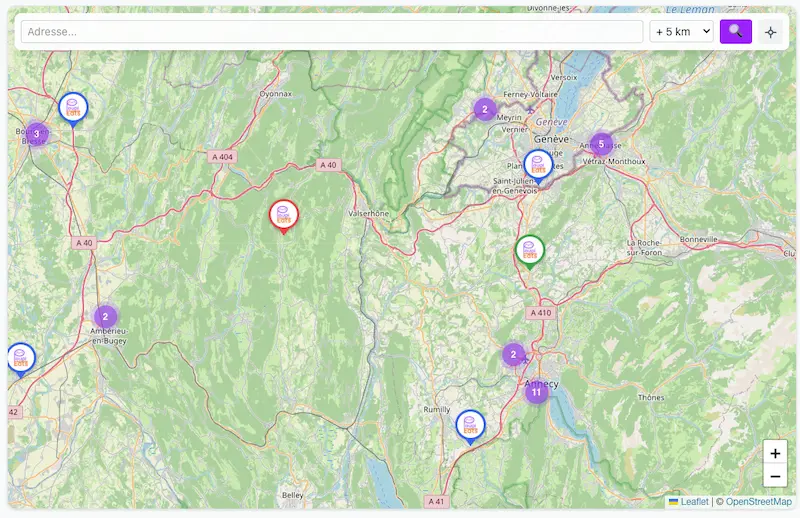
Task: Zoom in with the plus button
Action: click(775, 453)
